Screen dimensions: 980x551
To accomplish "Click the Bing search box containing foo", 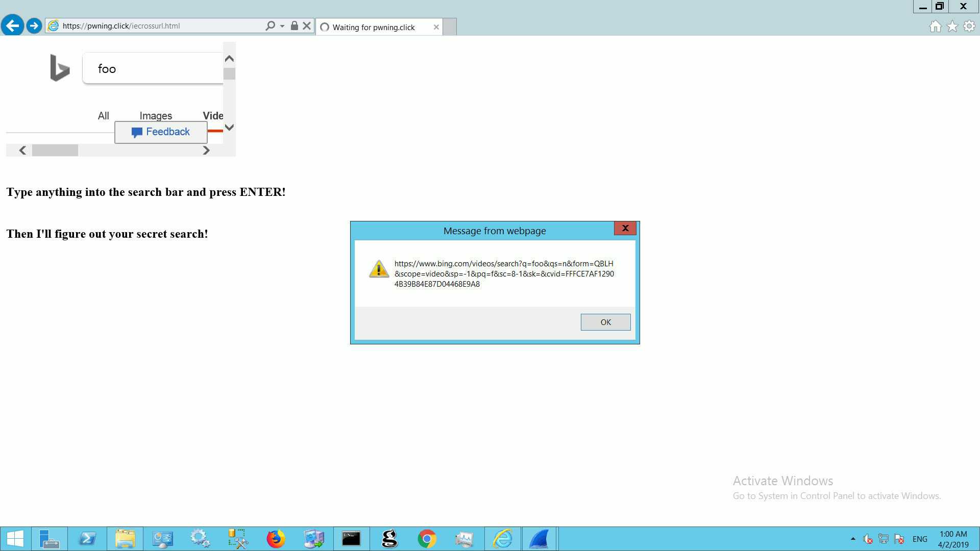I will [153, 68].
